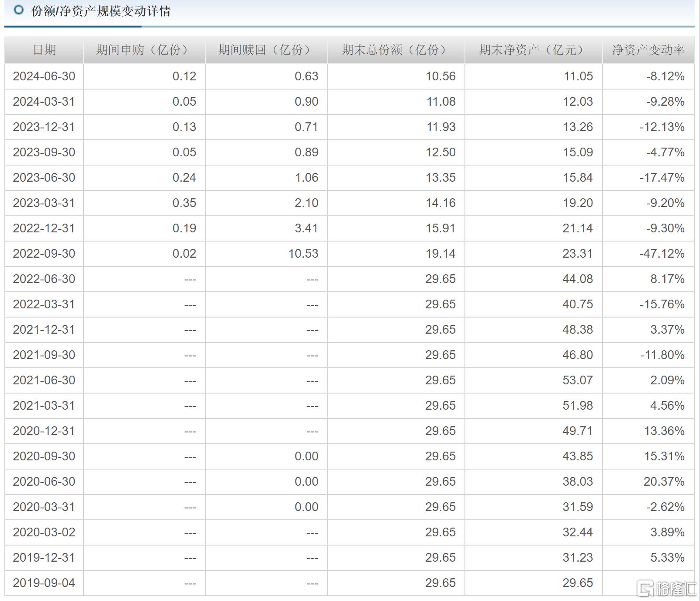Select date cell 2024-06-30

pyautogui.click(x=44, y=76)
